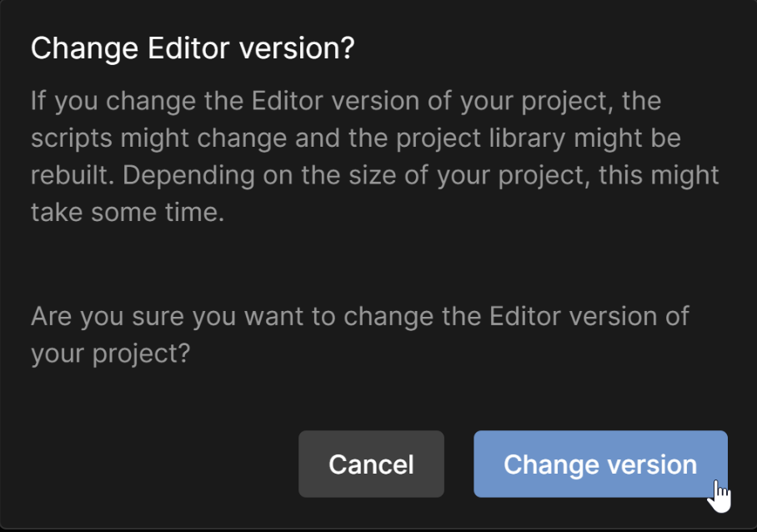This screenshot has height=532, width=757.
Task: Click the "Change Editor version?" dialog title
Action: [193, 48]
